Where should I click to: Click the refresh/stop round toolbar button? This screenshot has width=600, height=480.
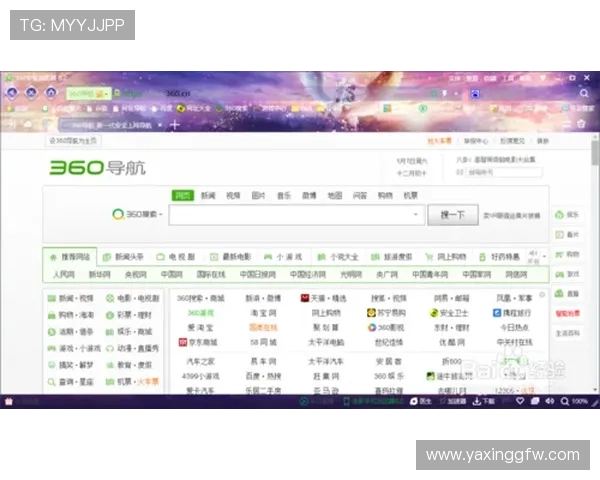point(31,93)
